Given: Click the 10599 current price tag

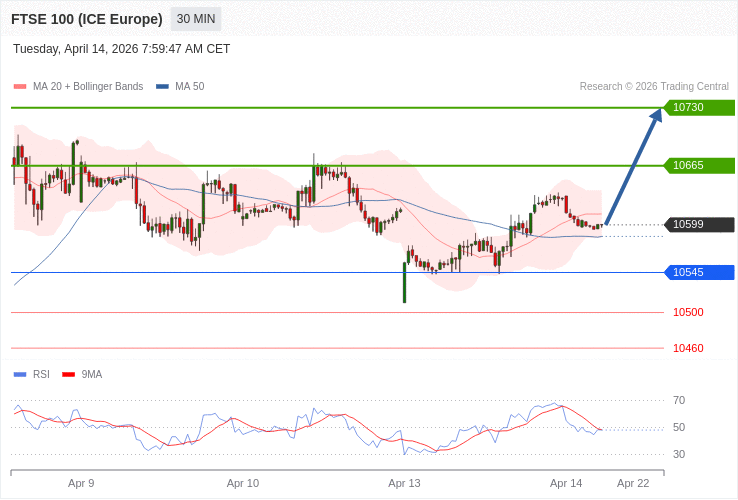Looking at the screenshot, I should 698,224.
